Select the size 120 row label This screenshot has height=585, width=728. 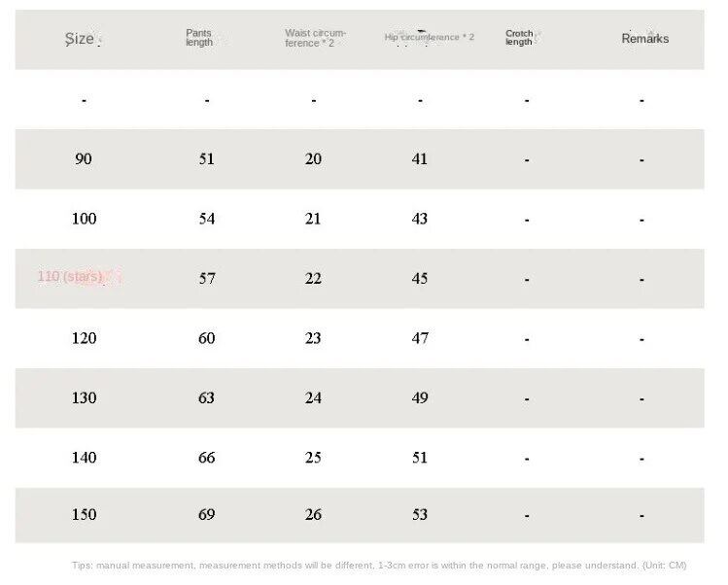(x=85, y=338)
